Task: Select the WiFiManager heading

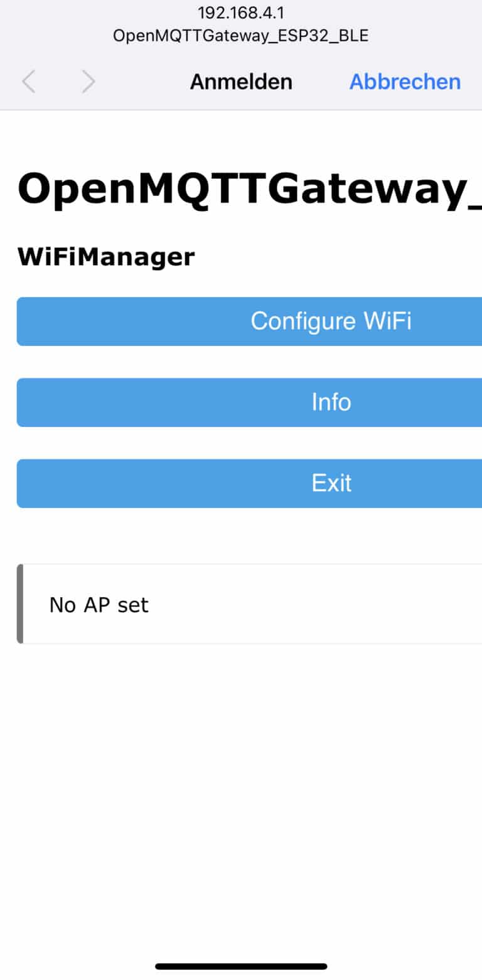Action: coord(105,256)
